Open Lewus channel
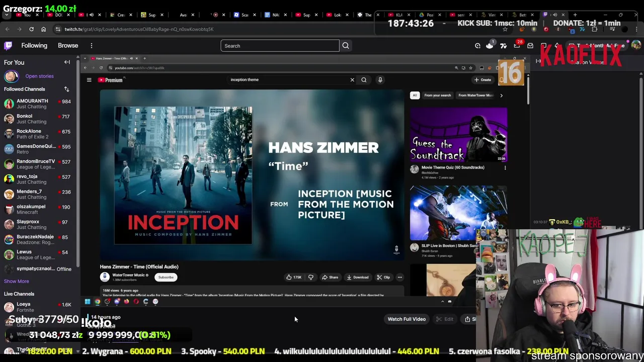Screen dimensions: 644x362 click(x=38, y=254)
